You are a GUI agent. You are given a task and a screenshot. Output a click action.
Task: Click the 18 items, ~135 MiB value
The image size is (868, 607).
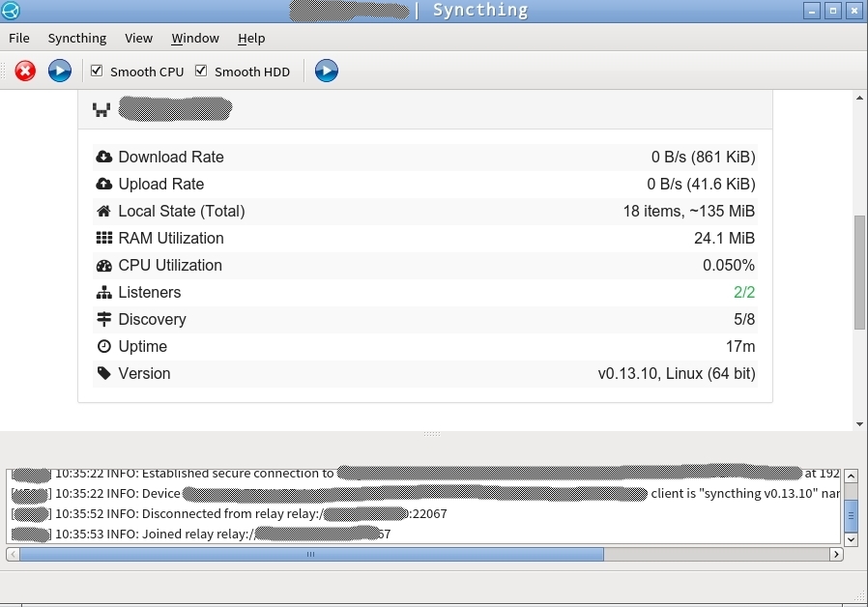[688, 211]
